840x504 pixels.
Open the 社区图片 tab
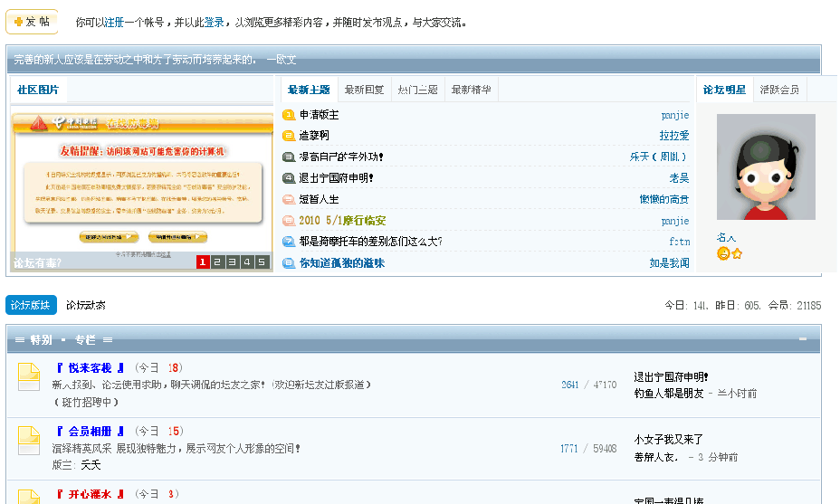(38, 90)
